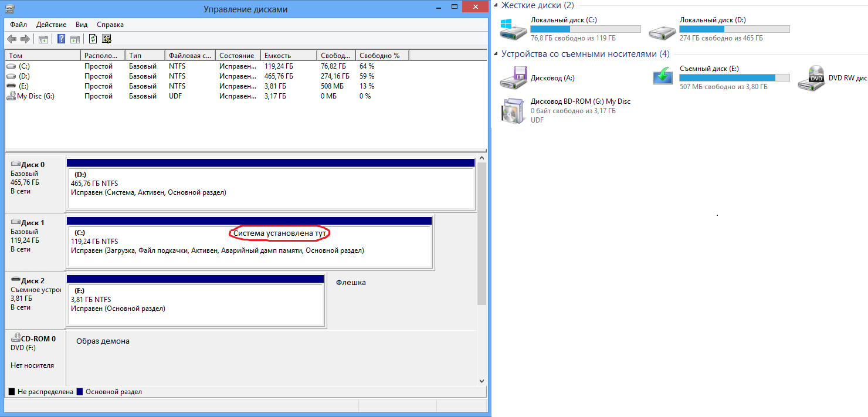Image resolution: width=868 pixels, height=417 pixels.
Task: Click the blue Help question-mark toolbar icon
Action: 61,39
